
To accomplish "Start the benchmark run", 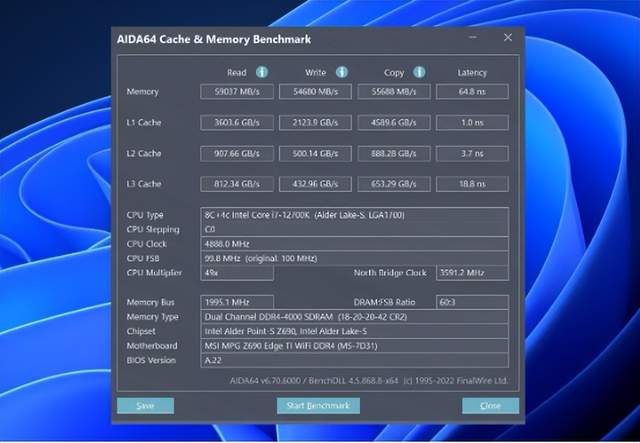I will coord(318,405).
